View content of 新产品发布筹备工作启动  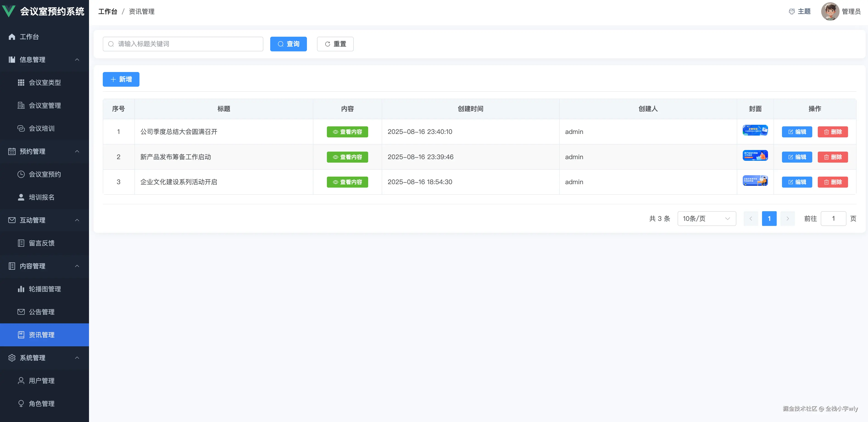click(x=347, y=157)
